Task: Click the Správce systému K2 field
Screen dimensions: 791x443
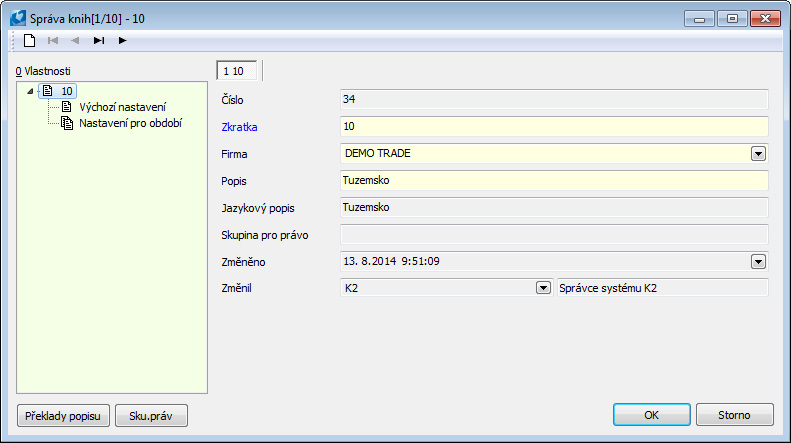Action: [x=662, y=288]
